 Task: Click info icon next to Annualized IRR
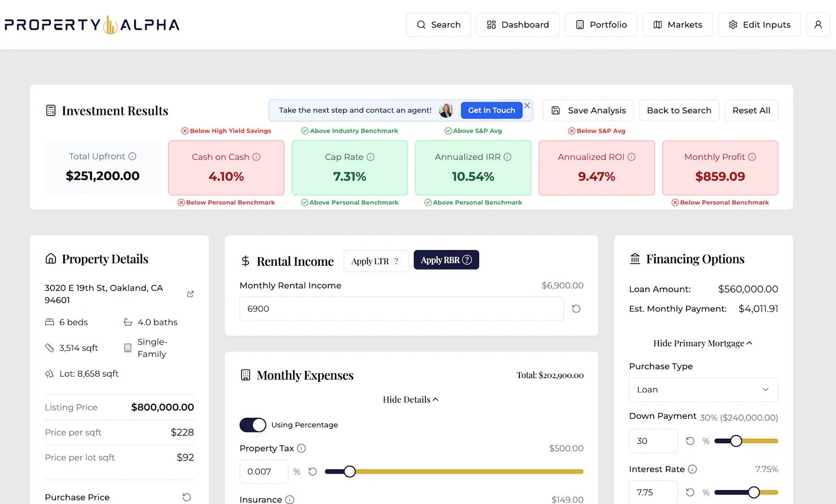coord(507,157)
